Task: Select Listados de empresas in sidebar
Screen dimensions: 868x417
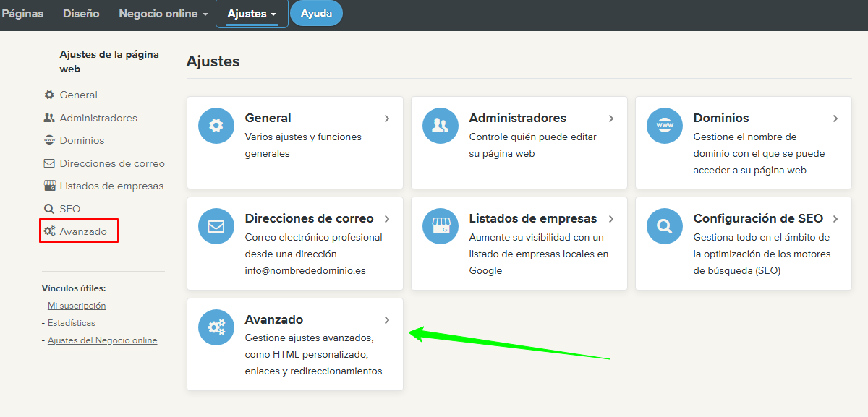Action: coord(111,186)
